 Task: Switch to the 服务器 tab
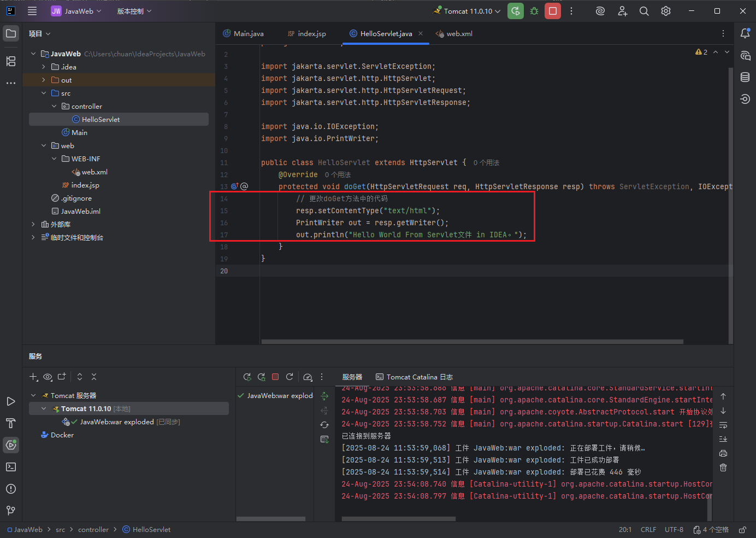(352, 377)
